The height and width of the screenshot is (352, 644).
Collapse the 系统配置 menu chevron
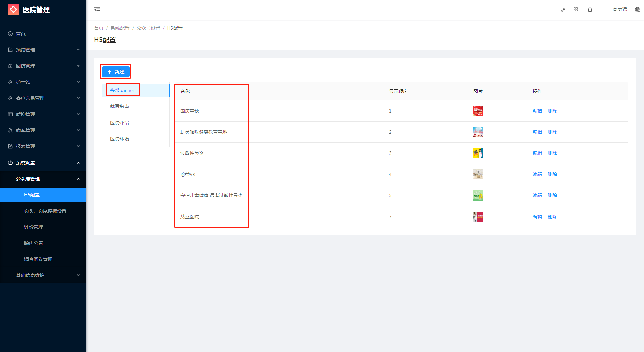pyautogui.click(x=78, y=163)
